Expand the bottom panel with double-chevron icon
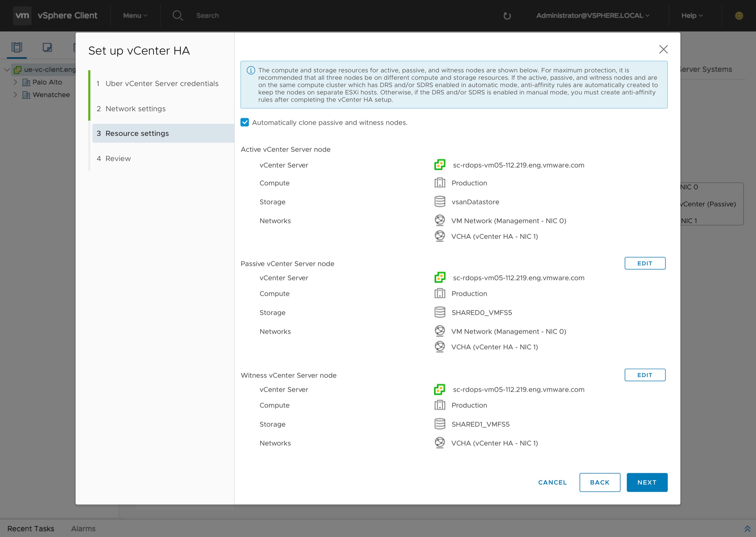 click(x=747, y=528)
